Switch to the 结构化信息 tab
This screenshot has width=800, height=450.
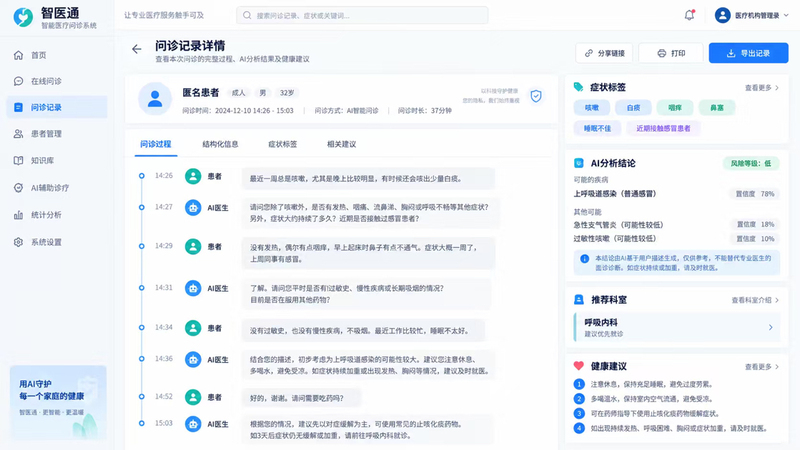pos(220,144)
